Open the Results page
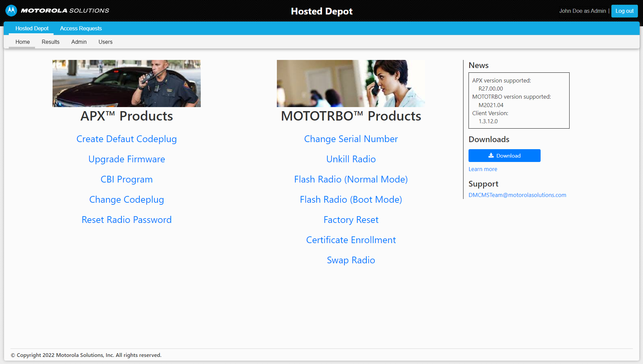Image resolution: width=643 pixels, height=364 pixels. tap(51, 42)
